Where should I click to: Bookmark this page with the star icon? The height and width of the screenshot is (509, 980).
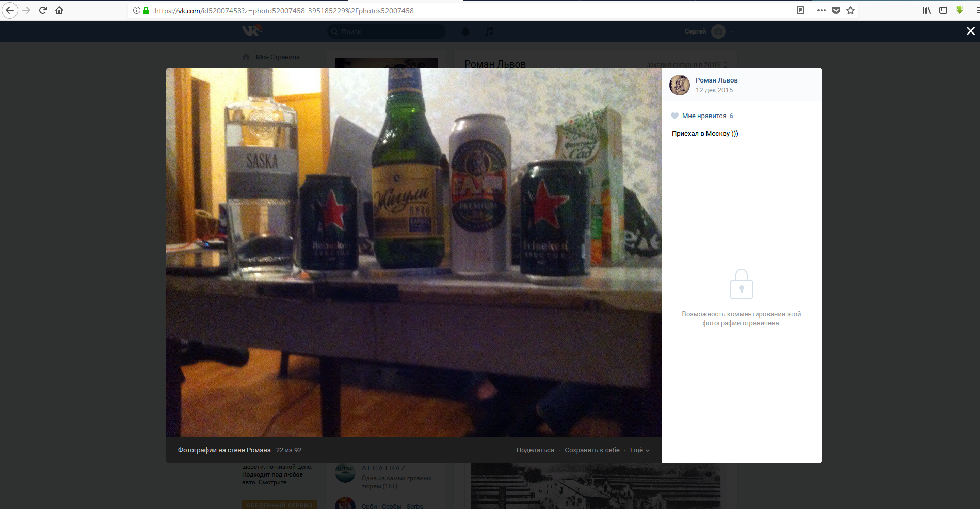coord(850,10)
